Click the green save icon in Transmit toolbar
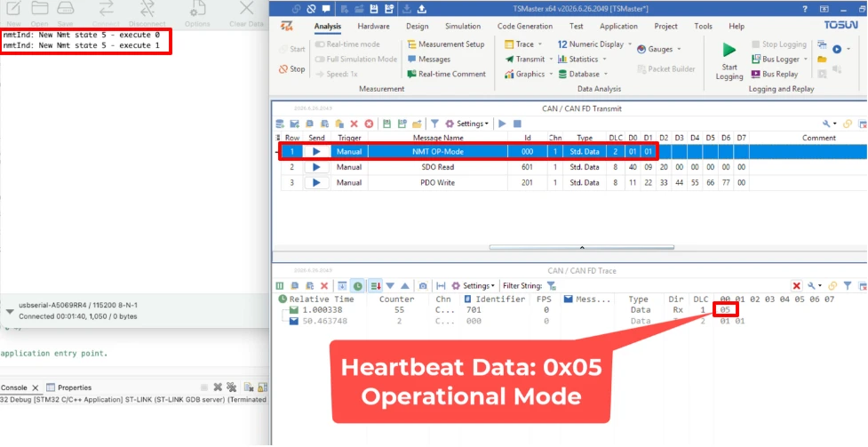Screen dimensions: 868x447 [387, 124]
